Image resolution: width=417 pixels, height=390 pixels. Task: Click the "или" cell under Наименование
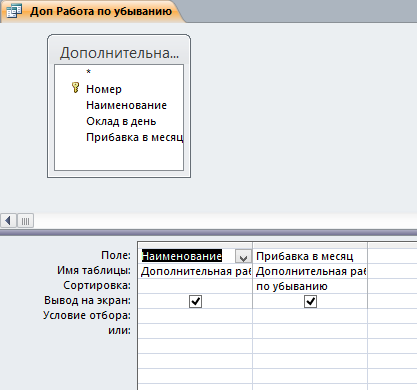[x=195, y=331]
